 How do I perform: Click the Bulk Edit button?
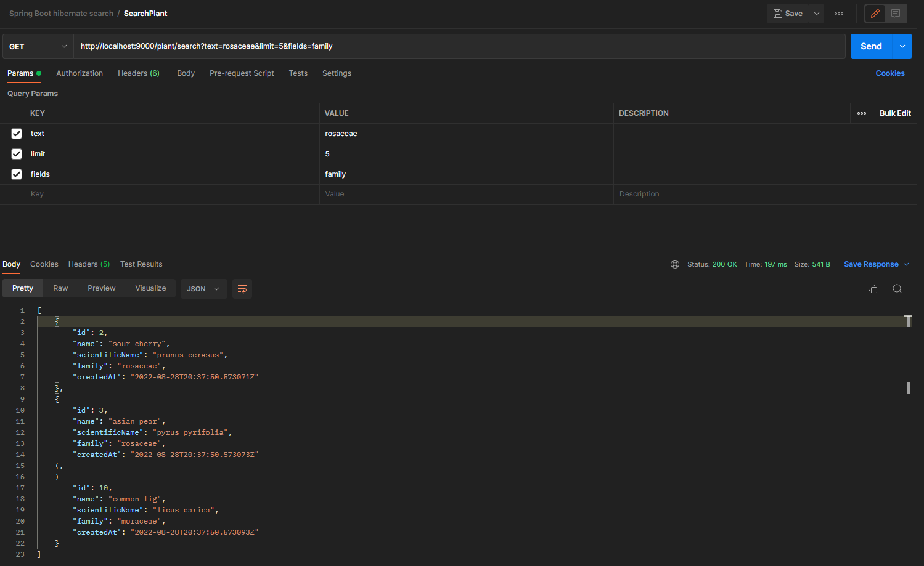pyautogui.click(x=895, y=113)
